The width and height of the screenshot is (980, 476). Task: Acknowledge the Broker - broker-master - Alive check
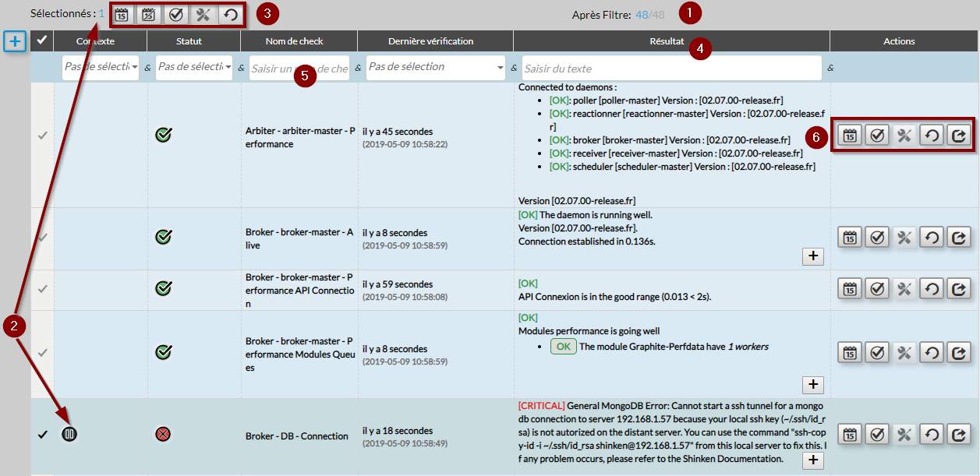[877, 237]
